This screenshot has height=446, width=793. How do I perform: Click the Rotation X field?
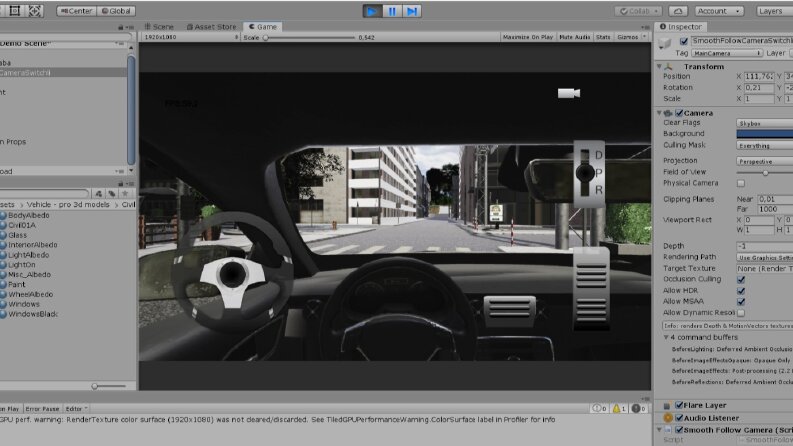coord(759,87)
